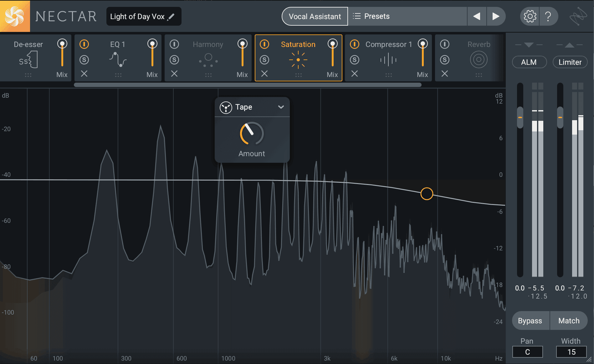The image size is (594, 364).
Task: Select the Reverb module icon
Action: tap(479, 59)
